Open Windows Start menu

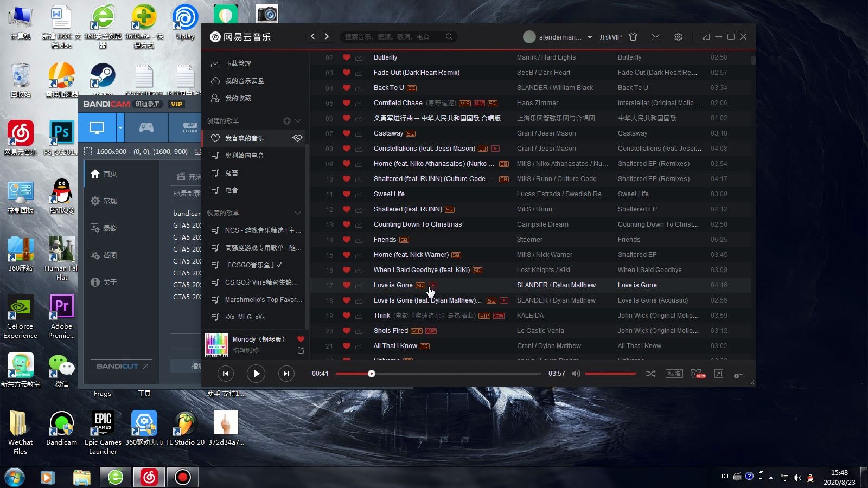(15, 478)
